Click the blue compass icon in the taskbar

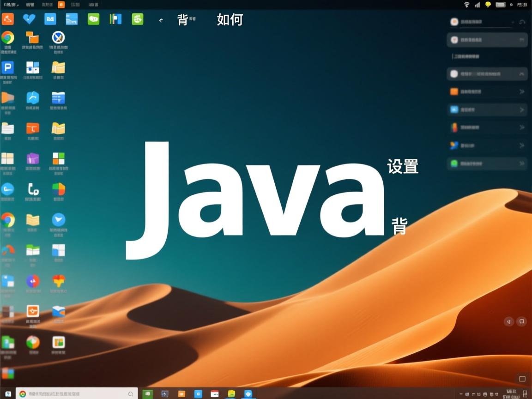(248, 394)
